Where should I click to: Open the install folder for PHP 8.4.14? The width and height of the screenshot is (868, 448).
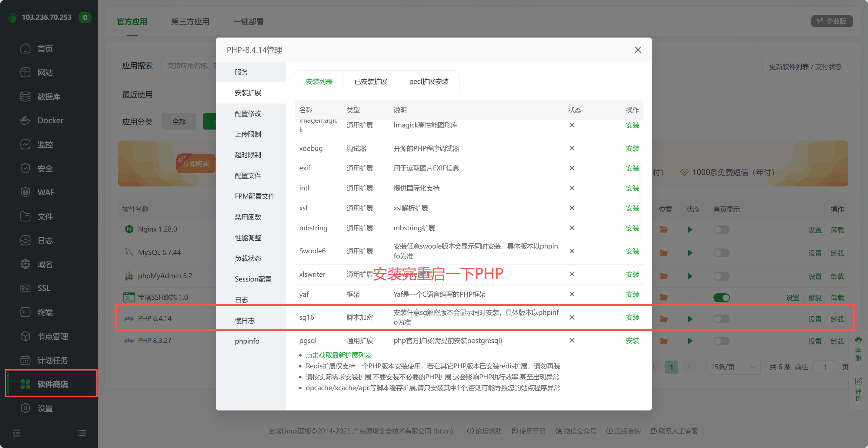tap(663, 319)
